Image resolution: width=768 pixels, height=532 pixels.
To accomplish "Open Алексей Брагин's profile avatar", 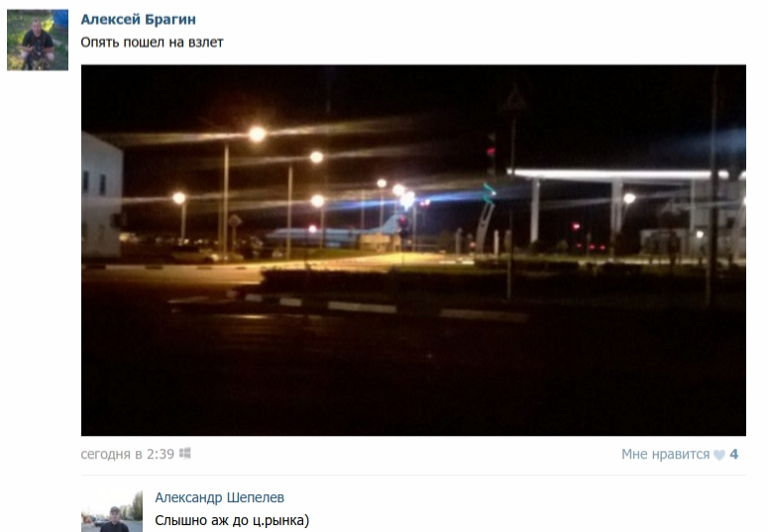I will point(38,41).
